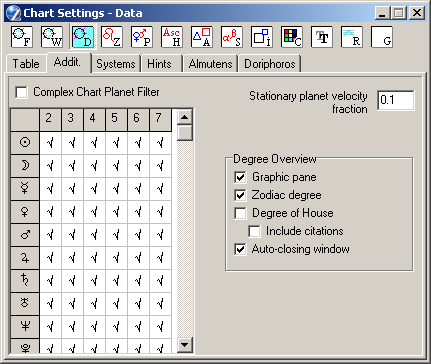Open the alpha-beta S settings icon
Viewport: 431px width, 364px height.
[x=232, y=37]
